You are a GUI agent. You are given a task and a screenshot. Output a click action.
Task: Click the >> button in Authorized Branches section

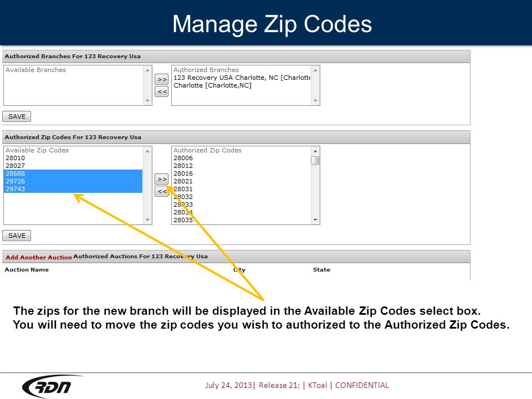point(161,79)
